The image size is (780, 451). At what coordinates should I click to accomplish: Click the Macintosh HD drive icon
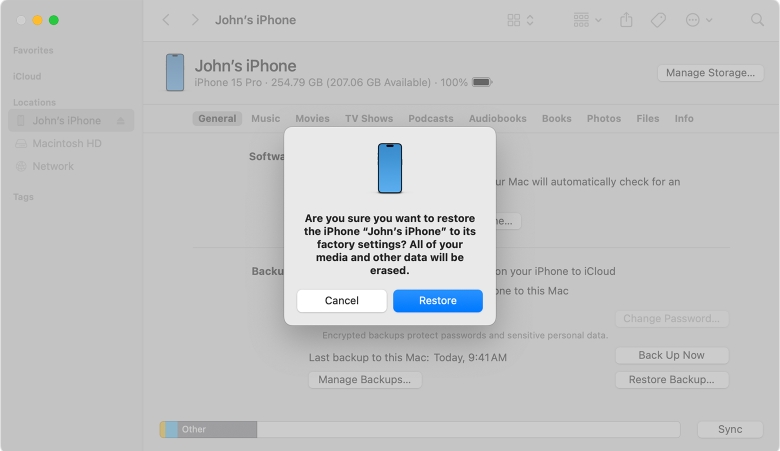tap(21, 144)
